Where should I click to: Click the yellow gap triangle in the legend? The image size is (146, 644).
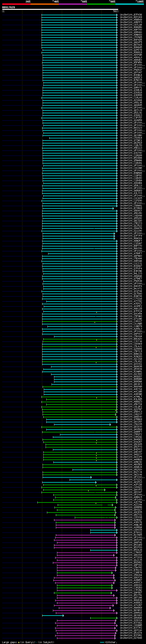19,642
